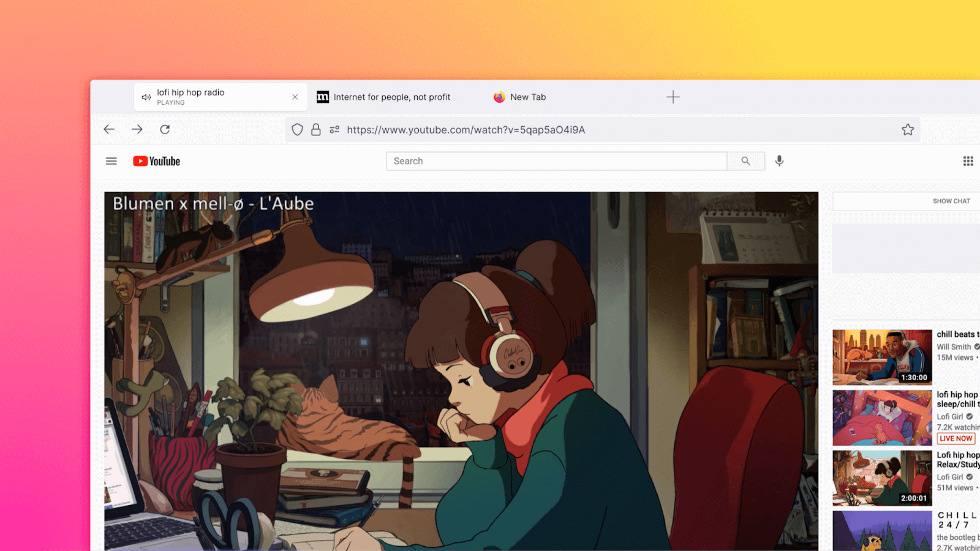Switch to the Internet for people, not profit tab
Viewport: 980px width, 551px height.
[385, 97]
